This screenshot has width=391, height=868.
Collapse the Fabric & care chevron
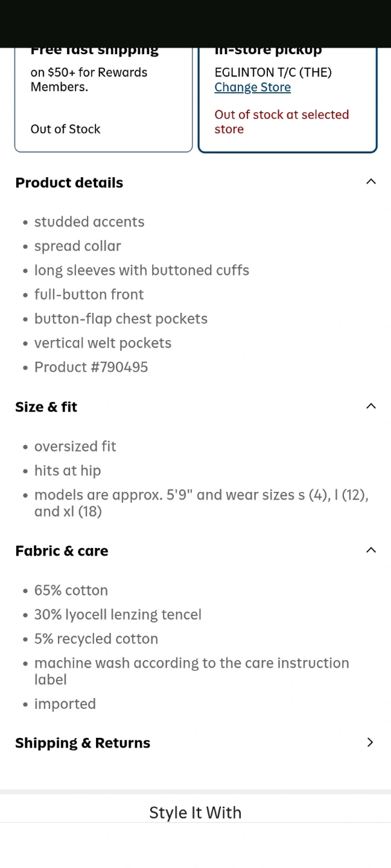[371, 550]
